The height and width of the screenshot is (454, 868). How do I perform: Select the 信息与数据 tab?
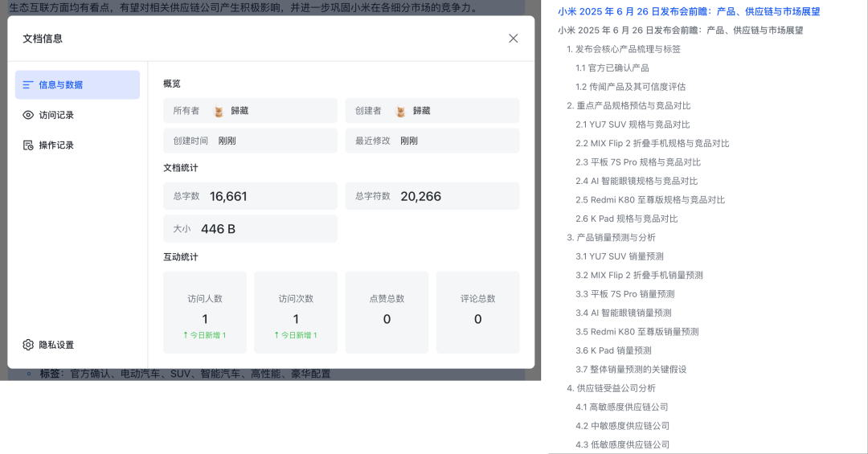[77, 84]
